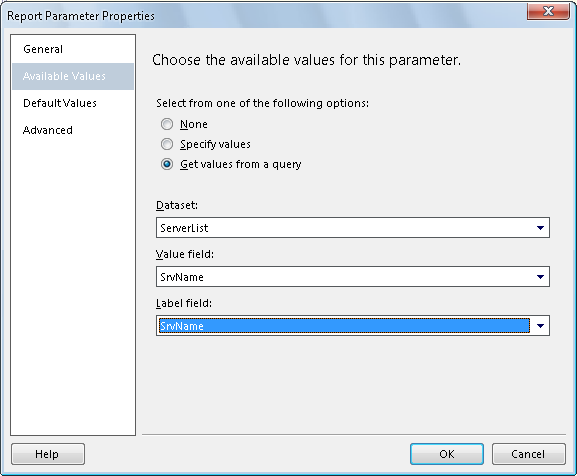577x476 pixels.
Task: Click the ServerList text in Dataset box
Action: 184,228
